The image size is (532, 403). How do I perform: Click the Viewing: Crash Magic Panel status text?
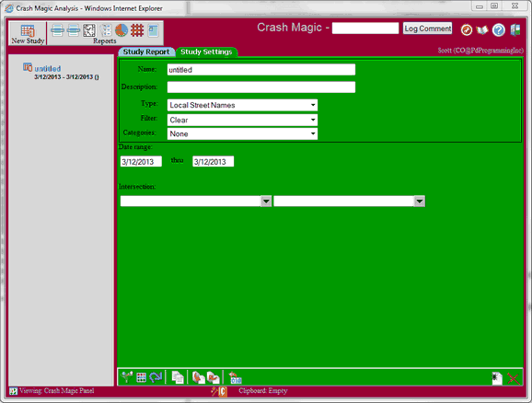57,391
